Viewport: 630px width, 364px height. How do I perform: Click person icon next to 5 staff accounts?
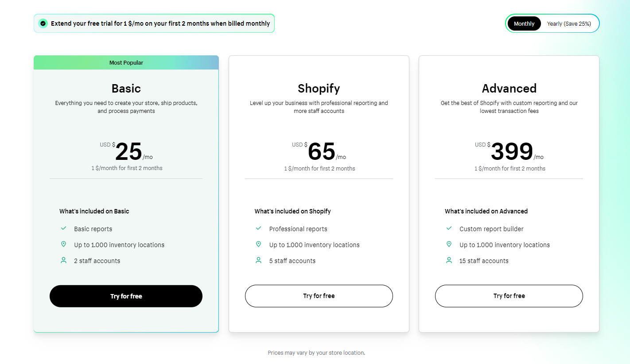(x=259, y=260)
